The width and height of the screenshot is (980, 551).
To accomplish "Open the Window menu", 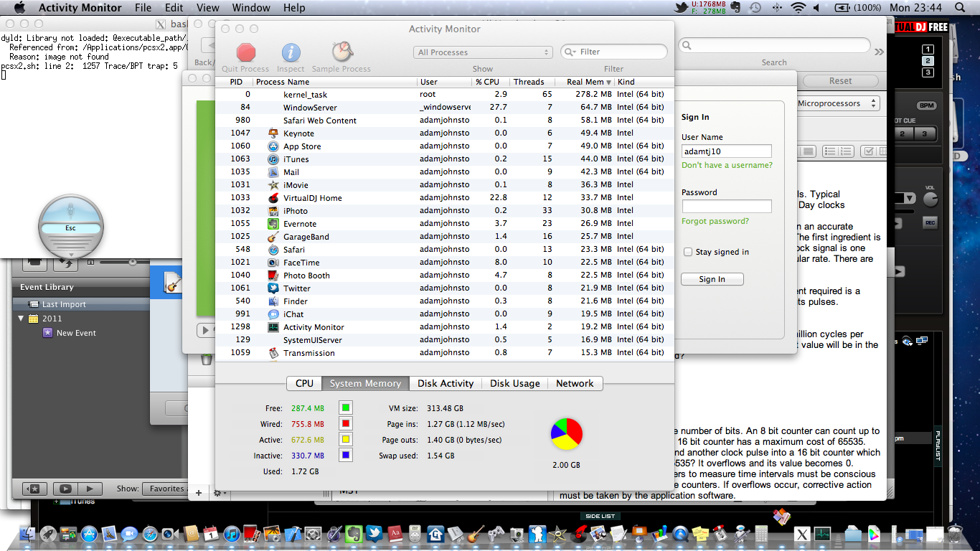I will (x=251, y=8).
